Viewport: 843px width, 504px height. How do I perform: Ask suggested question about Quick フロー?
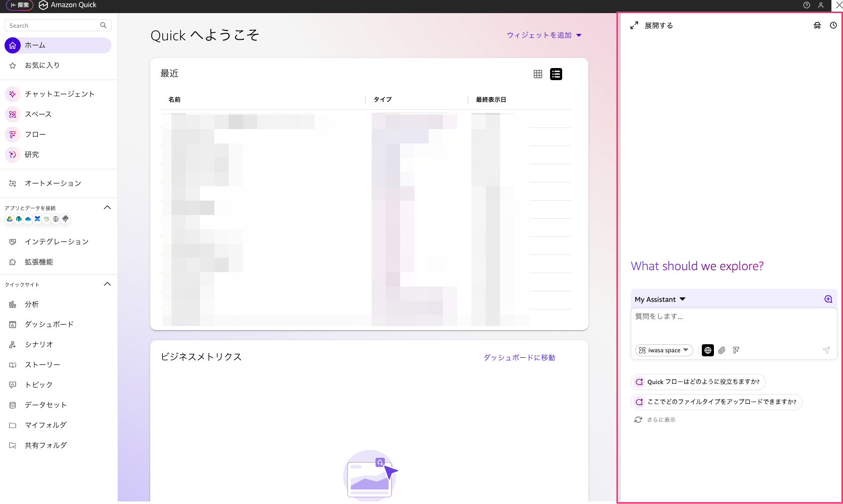click(x=698, y=382)
